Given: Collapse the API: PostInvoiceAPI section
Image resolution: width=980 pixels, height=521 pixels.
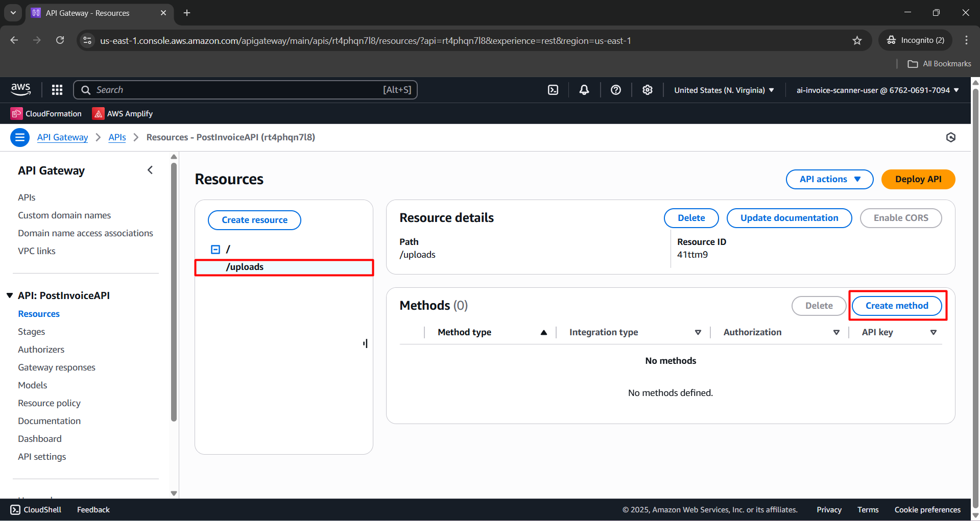Looking at the screenshot, I should (x=10, y=295).
